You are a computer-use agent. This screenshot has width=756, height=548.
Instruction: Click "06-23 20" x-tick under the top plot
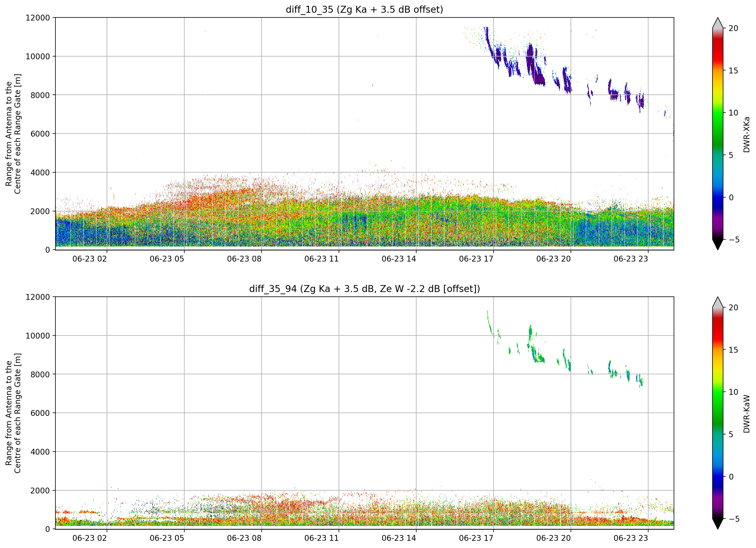coord(554,259)
